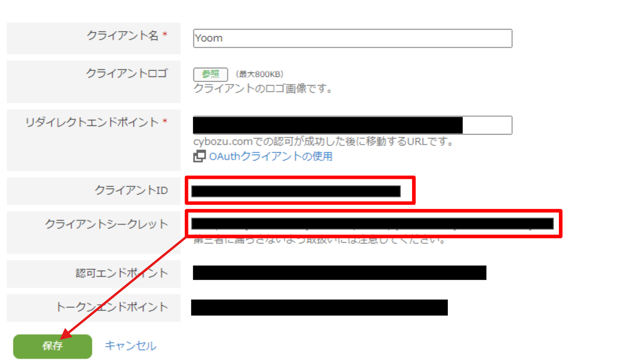The width and height of the screenshot is (628, 364).
Task: Select the redacted クライアントシークレット value
Action: pyautogui.click(x=372, y=224)
